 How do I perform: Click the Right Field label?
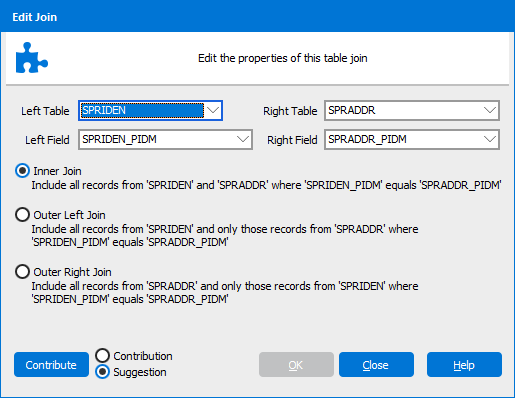click(292, 140)
